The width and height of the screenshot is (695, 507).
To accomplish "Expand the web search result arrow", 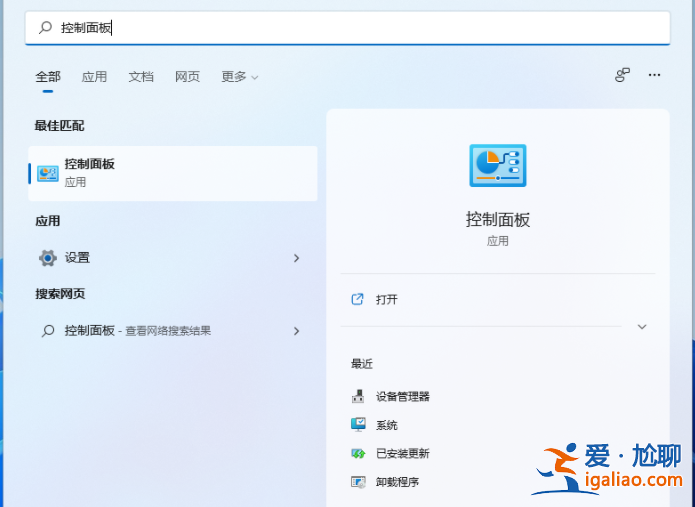I will [x=297, y=331].
